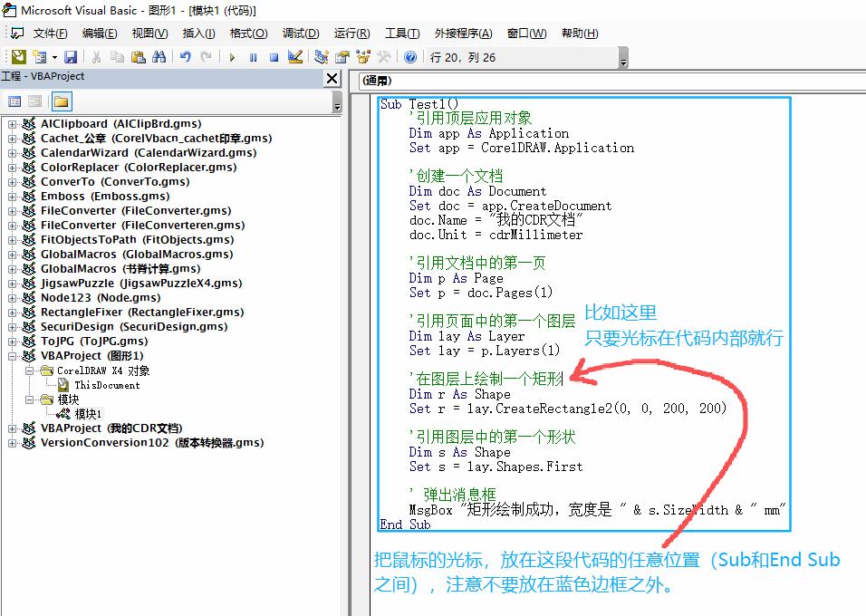Open the 调试(D) menu

[x=301, y=34]
